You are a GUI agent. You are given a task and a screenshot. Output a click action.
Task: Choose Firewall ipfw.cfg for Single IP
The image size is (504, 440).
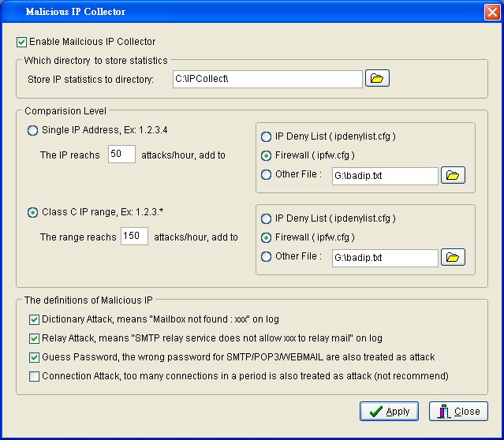point(267,155)
